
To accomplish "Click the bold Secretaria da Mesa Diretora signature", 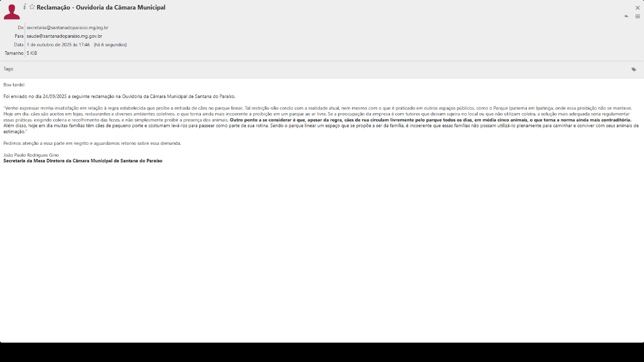I will click(83, 161).
